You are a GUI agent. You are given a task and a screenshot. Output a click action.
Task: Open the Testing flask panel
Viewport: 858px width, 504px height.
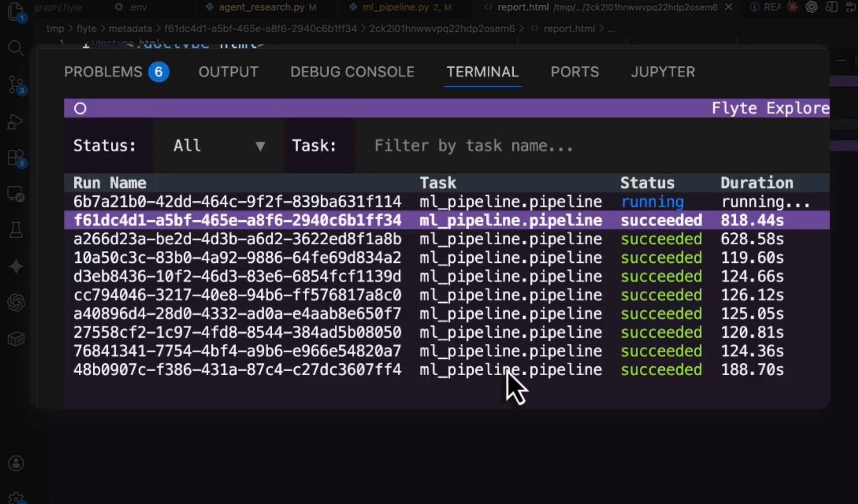(x=16, y=229)
